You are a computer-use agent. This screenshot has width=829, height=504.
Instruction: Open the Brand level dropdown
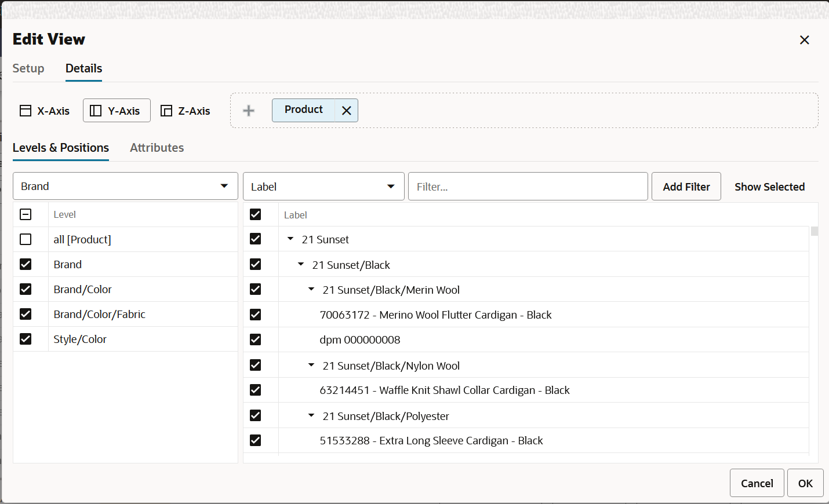click(125, 186)
